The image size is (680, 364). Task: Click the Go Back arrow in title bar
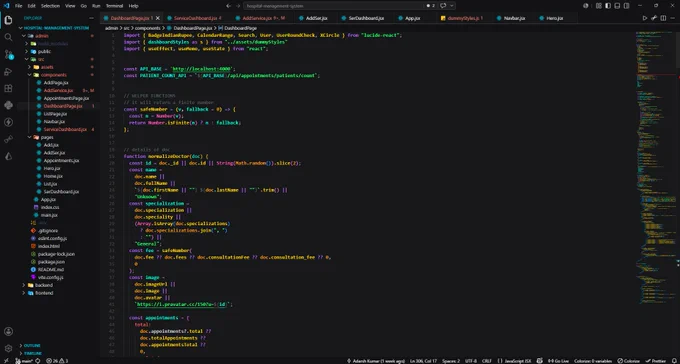(x=229, y=6)
